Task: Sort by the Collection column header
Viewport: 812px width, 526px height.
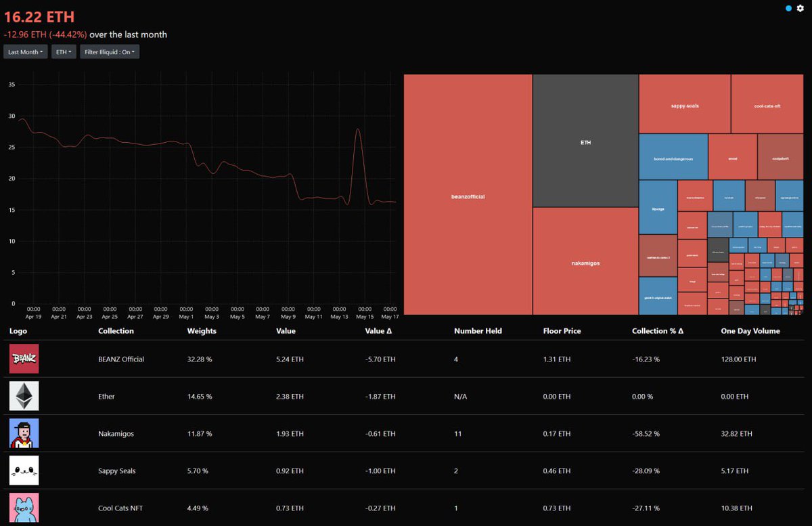Action: pos(116,331)
